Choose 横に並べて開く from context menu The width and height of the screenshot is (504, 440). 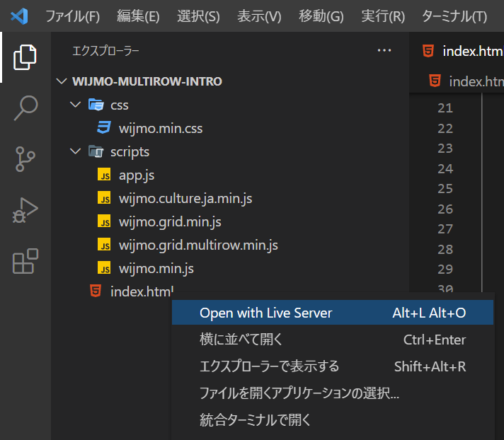[x=333, y=339]
